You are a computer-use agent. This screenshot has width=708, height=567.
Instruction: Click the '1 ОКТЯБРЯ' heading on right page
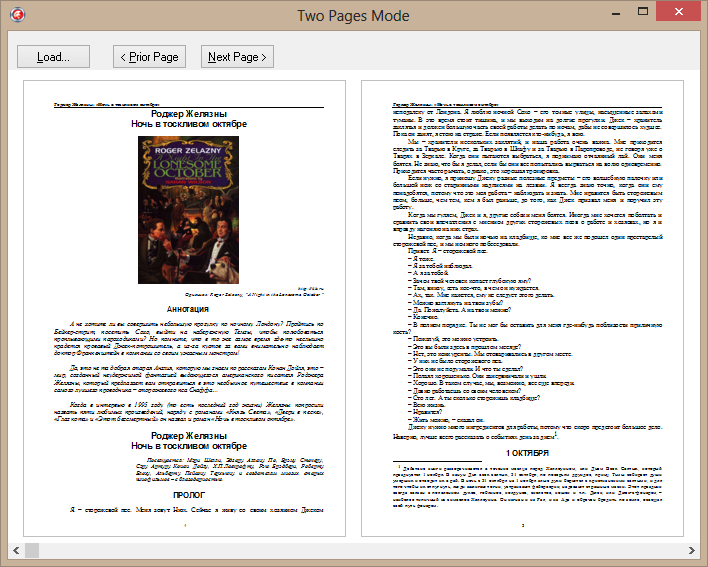click(x=527, y=453)
